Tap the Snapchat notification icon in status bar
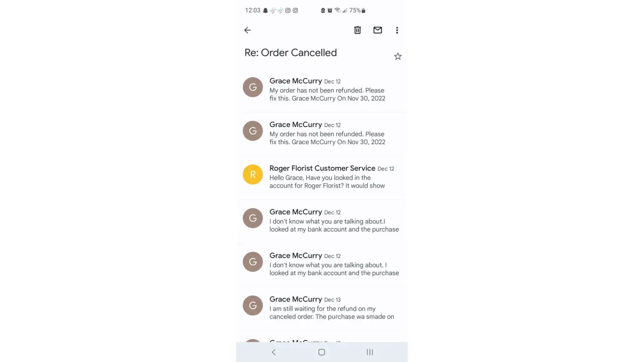The image size is (644, 362). pyautogui.click(x=265, y=10)
